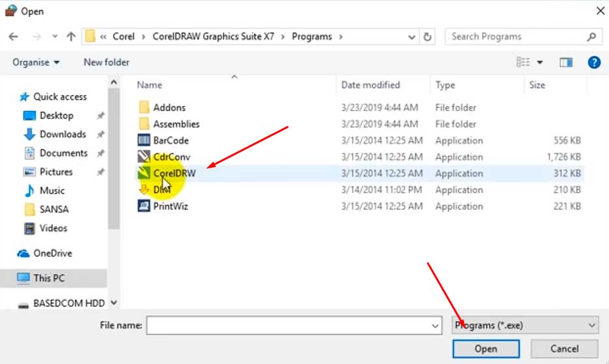Create a New folder

pyautogui.click(x=106, y=62)
